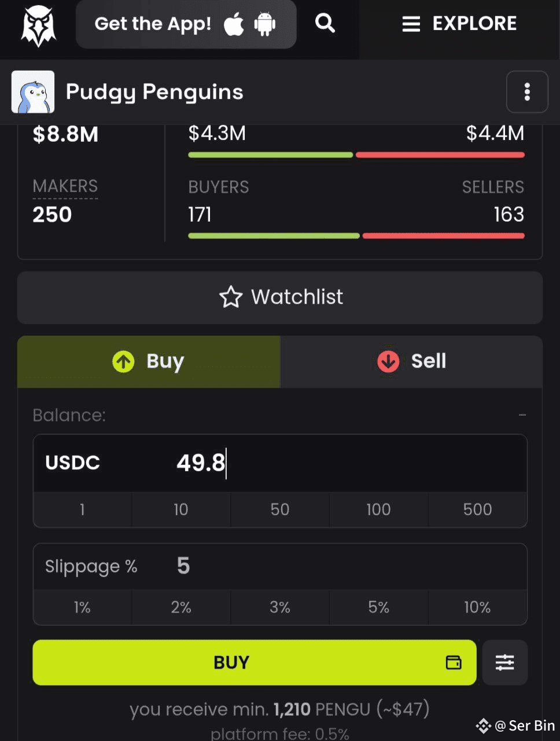The height and width of the screenshot is (741, 560).
Task: Set slippage to 10% preset
Action: pyautogui.click(x=477, y=607)
